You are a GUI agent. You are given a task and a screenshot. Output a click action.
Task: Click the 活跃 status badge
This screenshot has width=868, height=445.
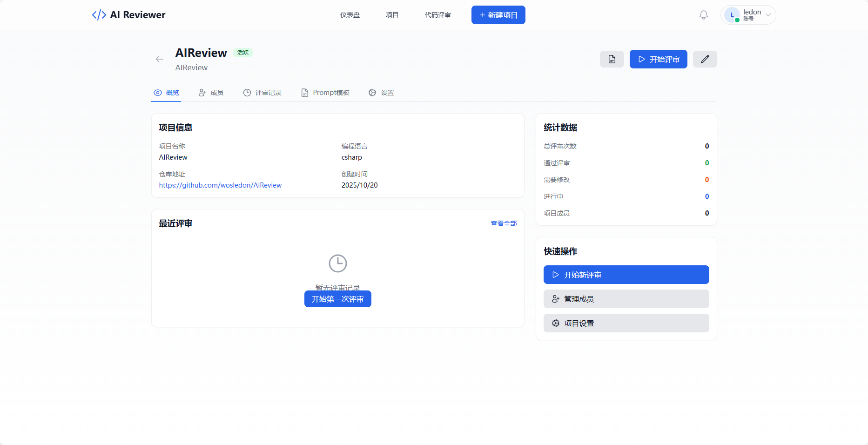[x=243, y=53]
